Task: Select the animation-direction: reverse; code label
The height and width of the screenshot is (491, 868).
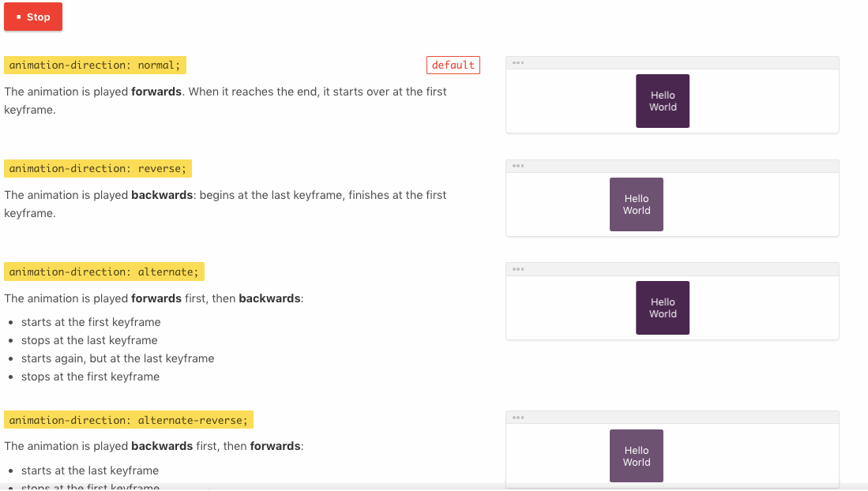Action: [98, 169]
